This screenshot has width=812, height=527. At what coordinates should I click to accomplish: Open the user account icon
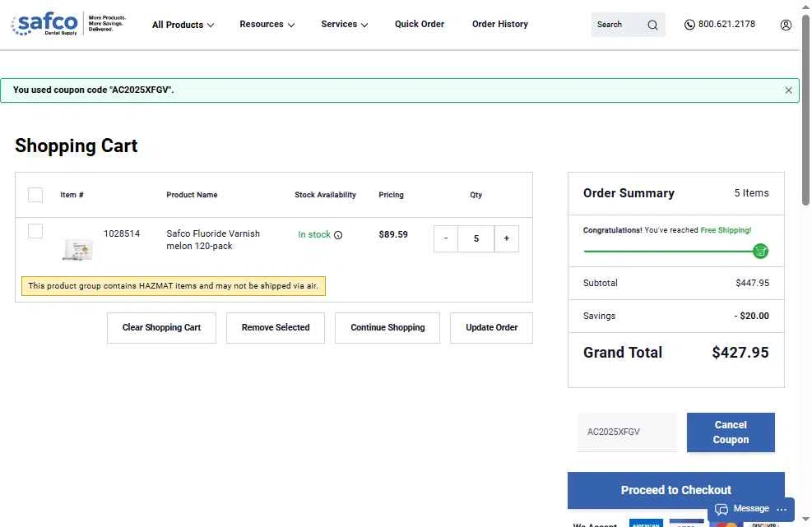click(786, 25)
